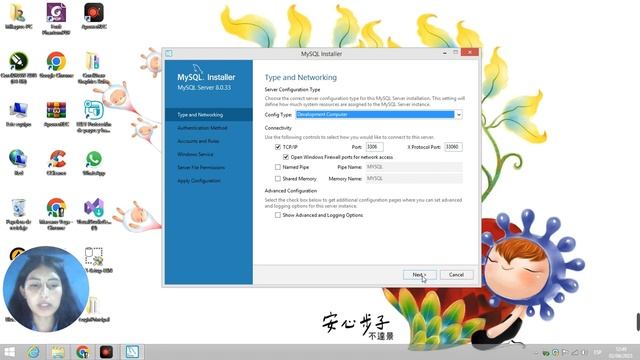
Task: Click the ESP language indicator
Action: point(598,352)
